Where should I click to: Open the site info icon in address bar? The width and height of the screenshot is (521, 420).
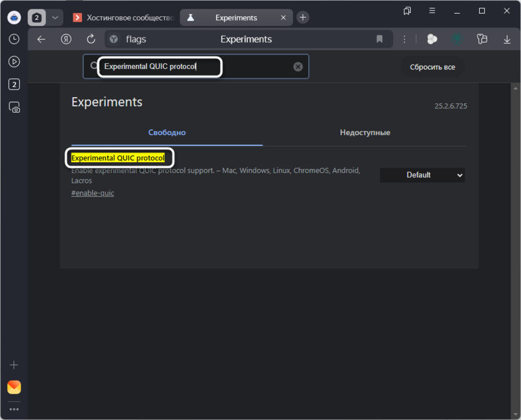(113, 39)
